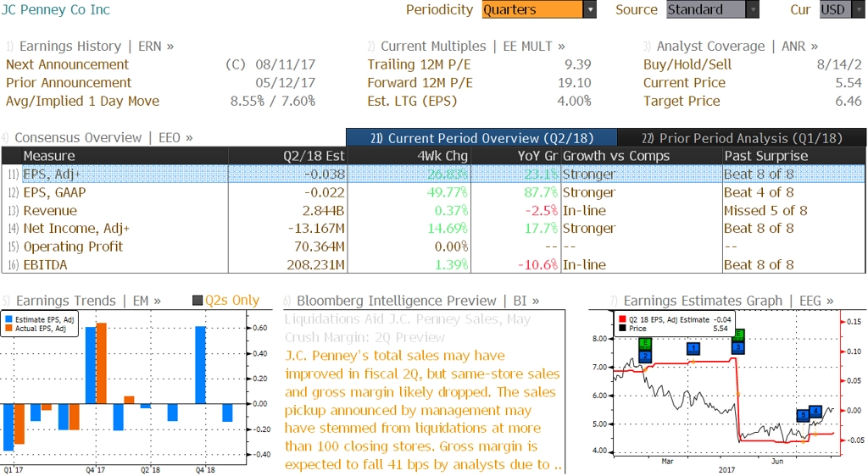The height and width of the screenshot is (476, 868).
Task: Click green E marker above marker 3
Action: point(738,335)
